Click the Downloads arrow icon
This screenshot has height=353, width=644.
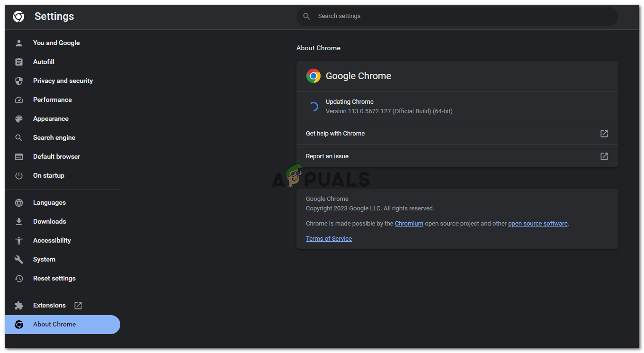[x=19, y=221]
